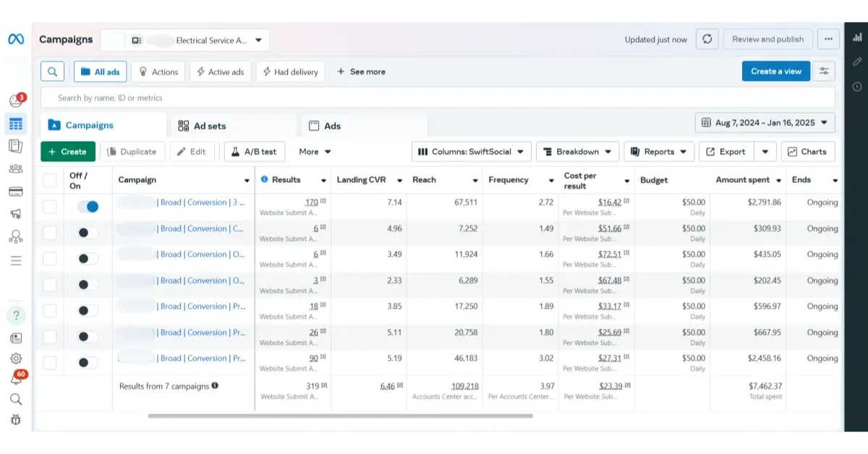Open the edit pencil icon on right rail
868x454 pixels.
pyautogui.click(x=857, y=61)
